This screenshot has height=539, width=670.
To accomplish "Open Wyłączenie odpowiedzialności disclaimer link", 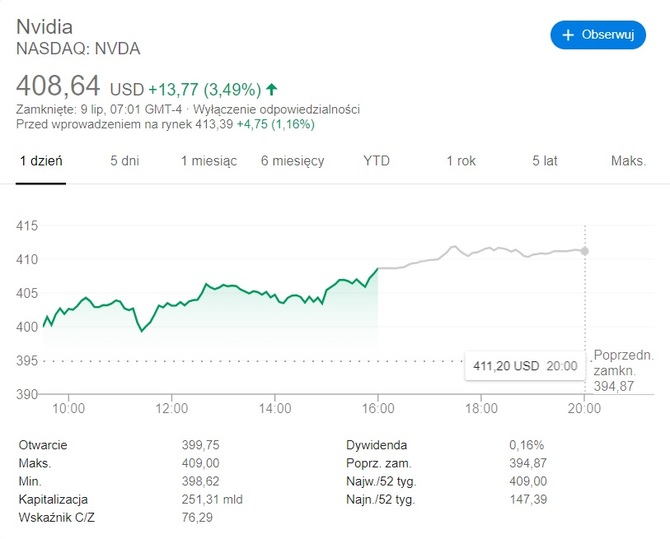I will coord(276,109).
